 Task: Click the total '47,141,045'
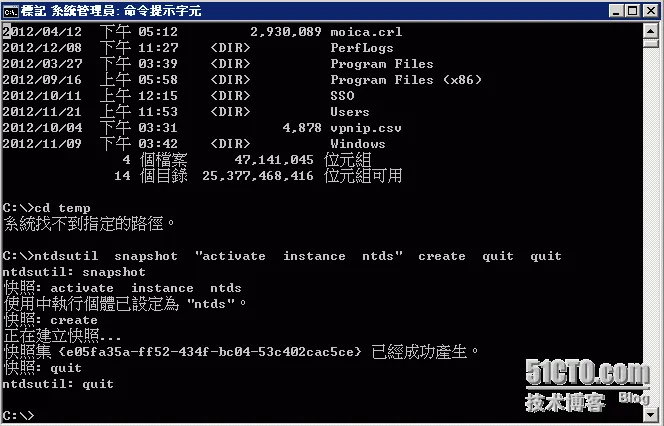(x=274, y=160)
